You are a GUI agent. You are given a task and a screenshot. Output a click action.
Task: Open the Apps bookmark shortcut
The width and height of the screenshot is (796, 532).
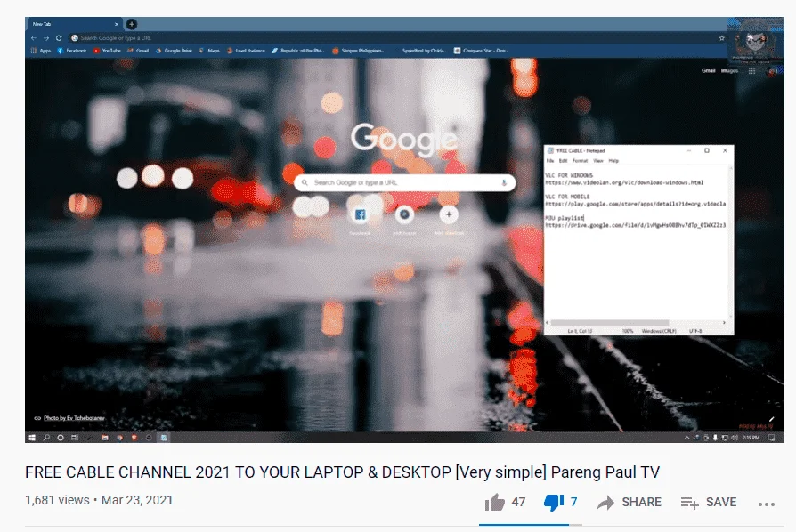tap(41, 51)
